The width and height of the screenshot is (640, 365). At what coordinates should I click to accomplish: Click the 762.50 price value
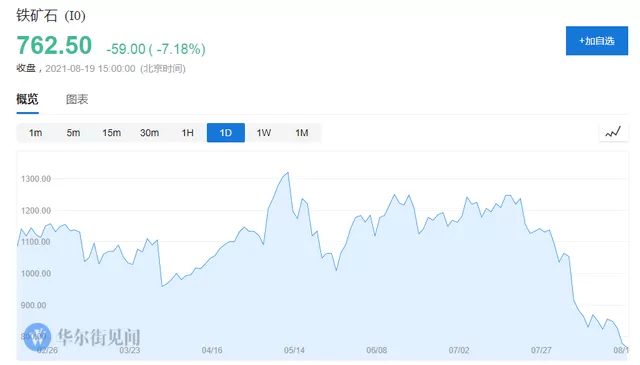coord(54,45)
